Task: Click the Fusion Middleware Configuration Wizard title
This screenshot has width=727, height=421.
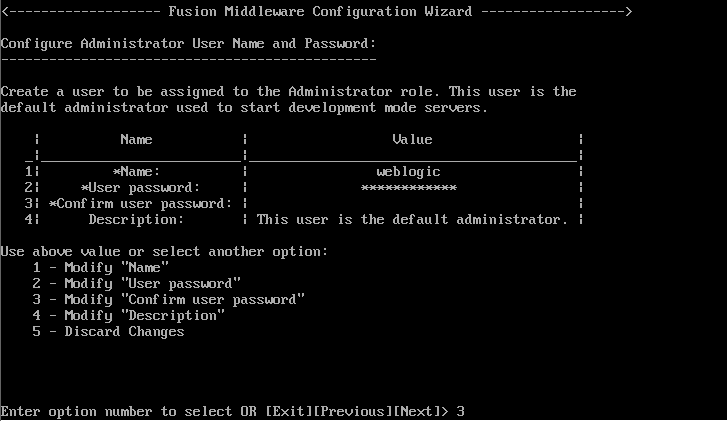Action: (x=320, y=12)
